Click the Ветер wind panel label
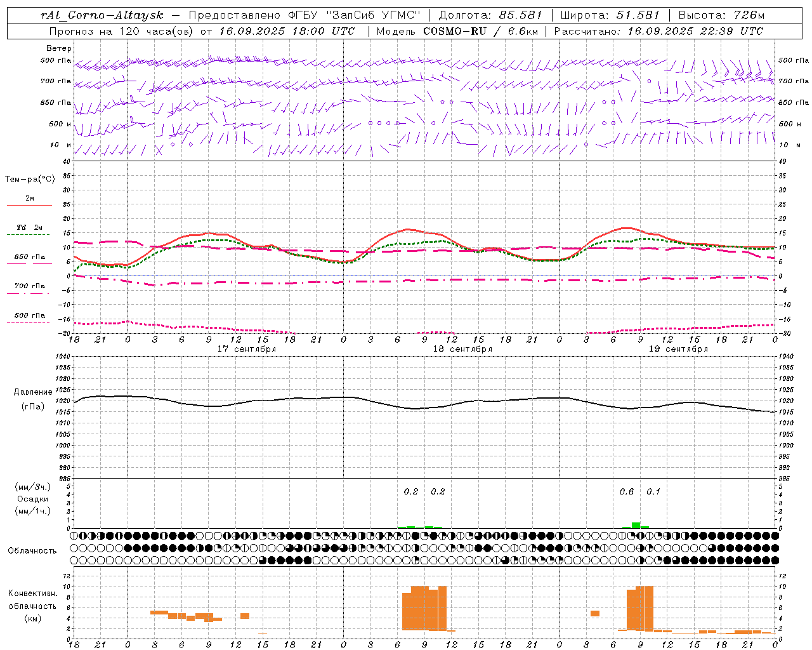Image resolution: width=812 pixels, height=650 pixels. pyautogui.click(x=59, y=48)
